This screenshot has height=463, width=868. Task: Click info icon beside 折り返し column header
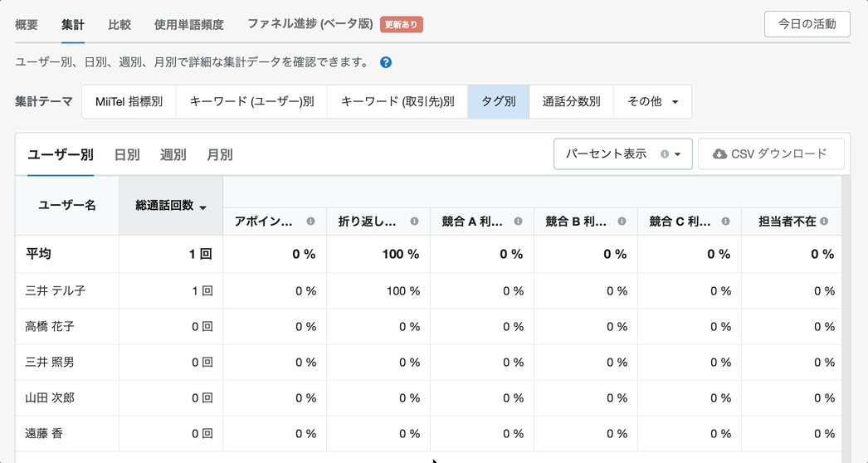(415, 222)
